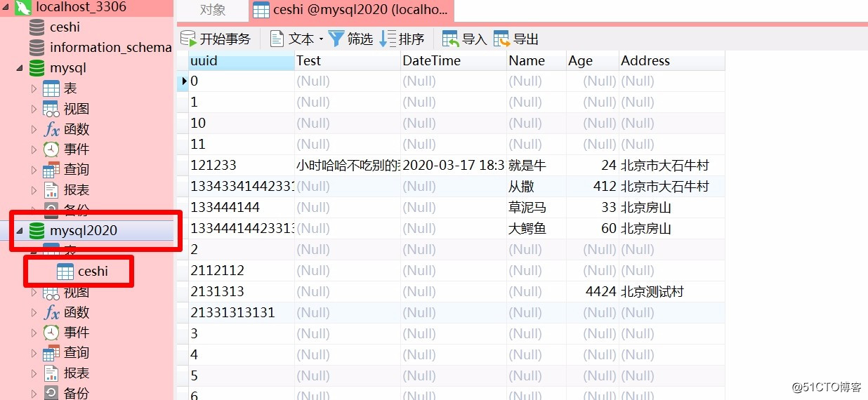Sort by the uuid column header

(242, 61)
